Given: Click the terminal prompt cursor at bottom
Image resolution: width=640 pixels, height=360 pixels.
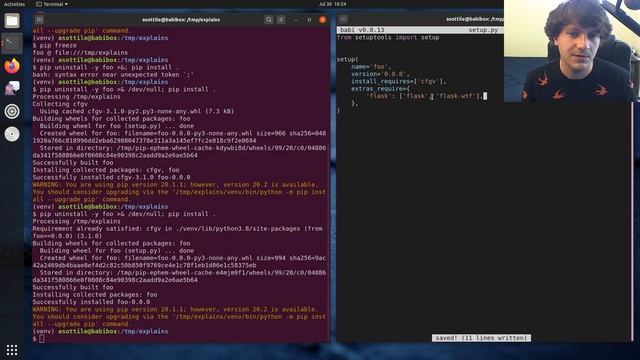Looking at the screenshot, I should click(x=42, y=339).
